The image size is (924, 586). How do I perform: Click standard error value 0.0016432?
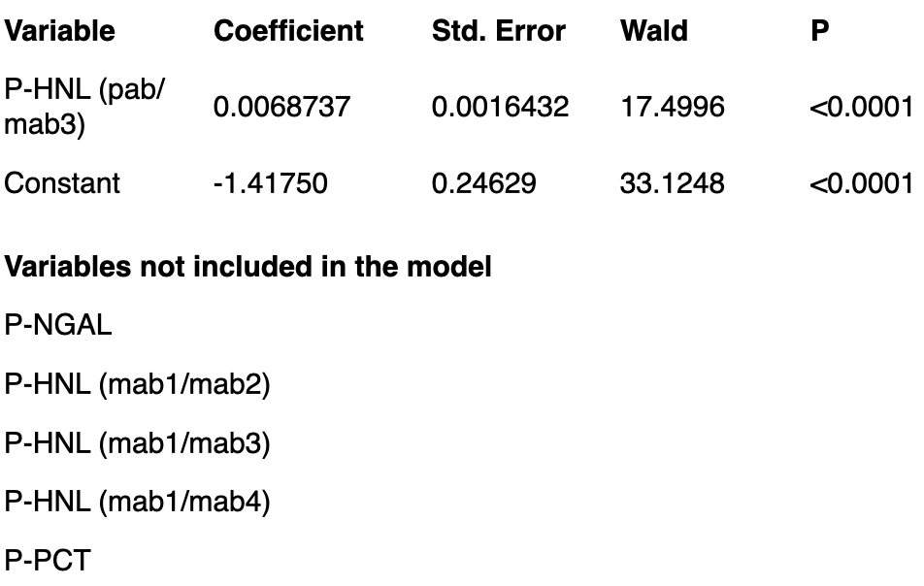pyautogui.click(x=500, y=107)
